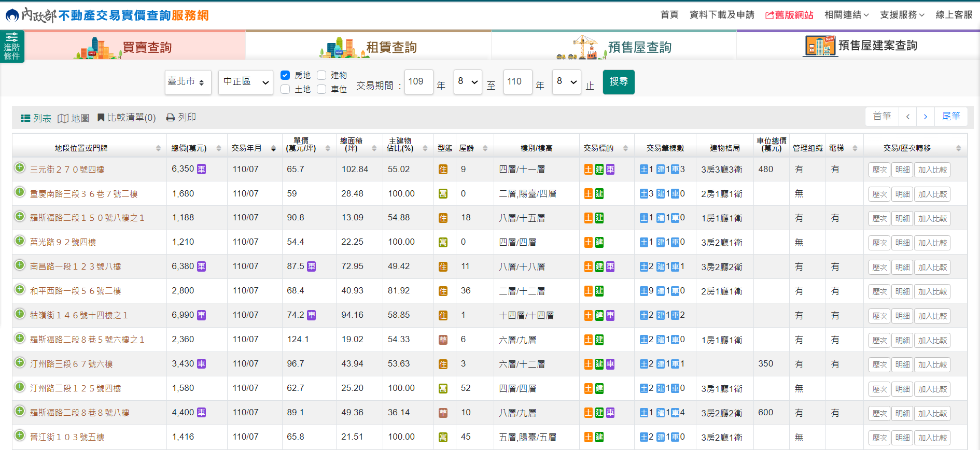Jump to 首筆 first record

click(882, 117)
